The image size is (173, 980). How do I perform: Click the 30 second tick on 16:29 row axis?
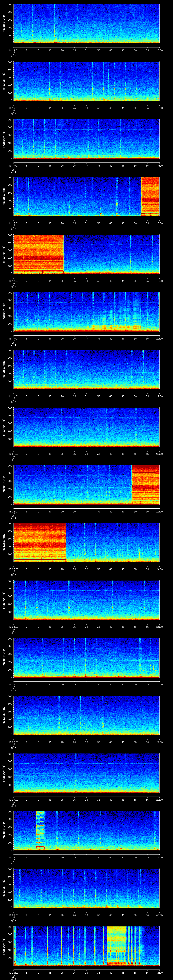click(x=86, y=915)
